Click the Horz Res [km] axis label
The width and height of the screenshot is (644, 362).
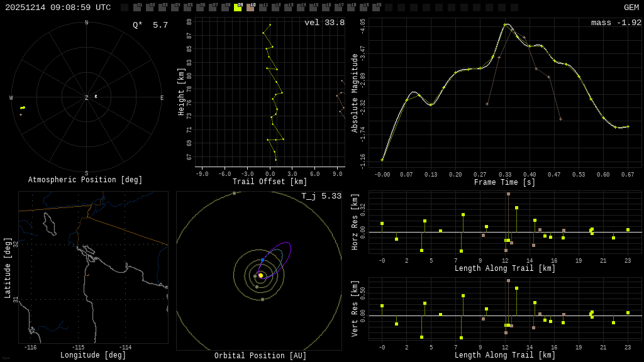click(355, 222)
